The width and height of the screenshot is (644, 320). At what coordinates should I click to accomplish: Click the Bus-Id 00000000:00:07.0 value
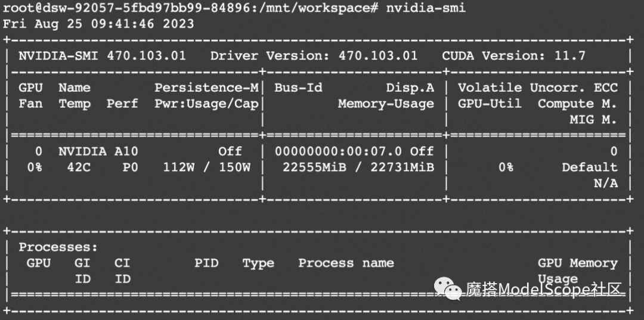339,151
